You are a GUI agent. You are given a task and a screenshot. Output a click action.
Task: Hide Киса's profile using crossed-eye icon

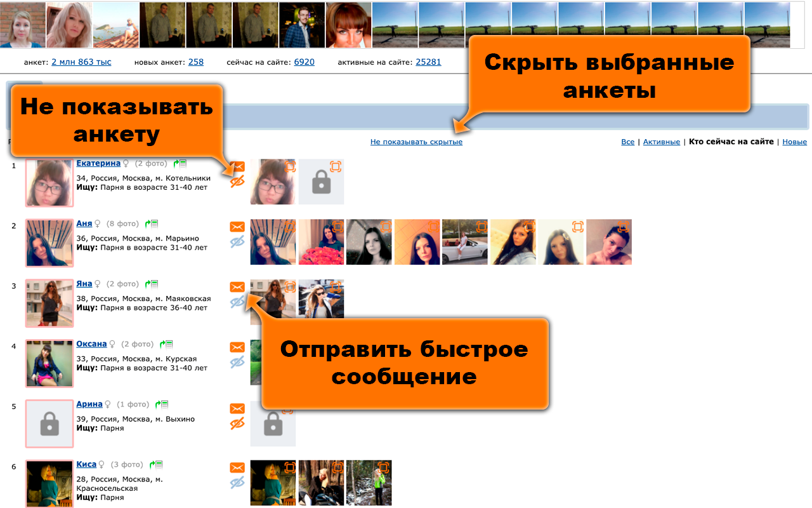pos(237,483)
